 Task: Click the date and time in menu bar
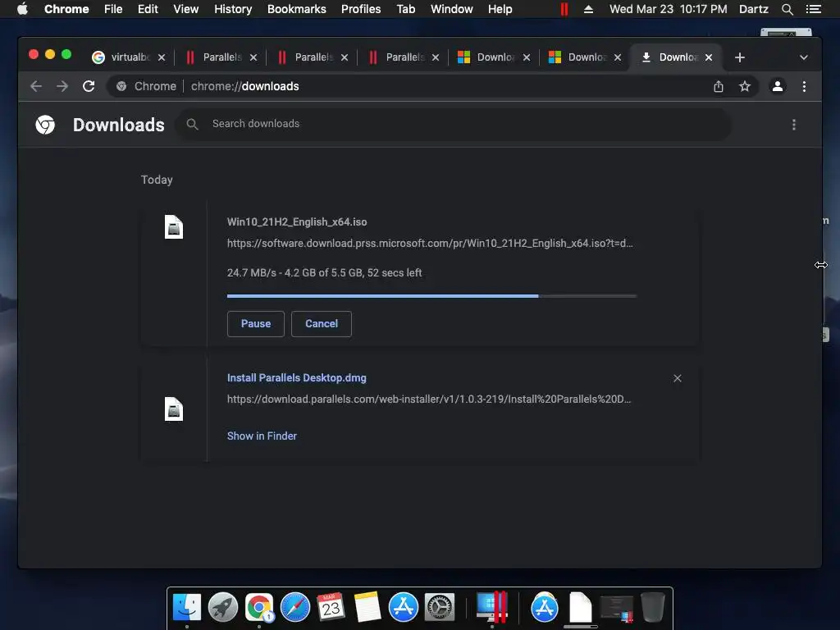tap(668, 9)
